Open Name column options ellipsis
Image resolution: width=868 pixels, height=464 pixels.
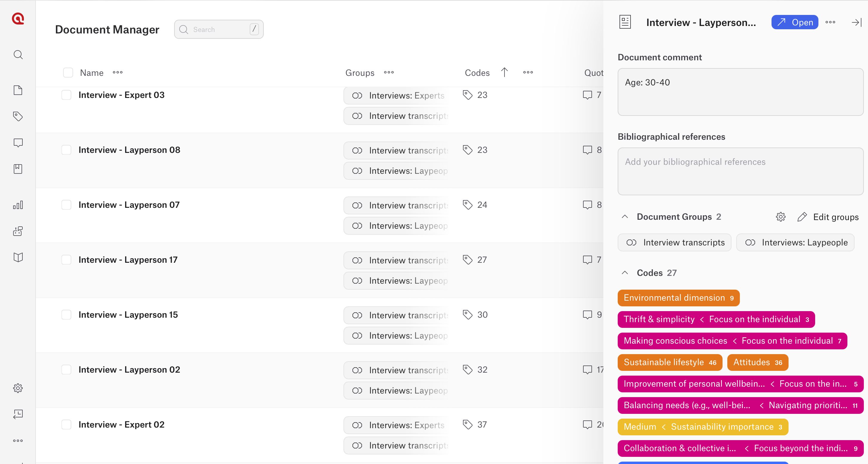[x=118, y=72]
